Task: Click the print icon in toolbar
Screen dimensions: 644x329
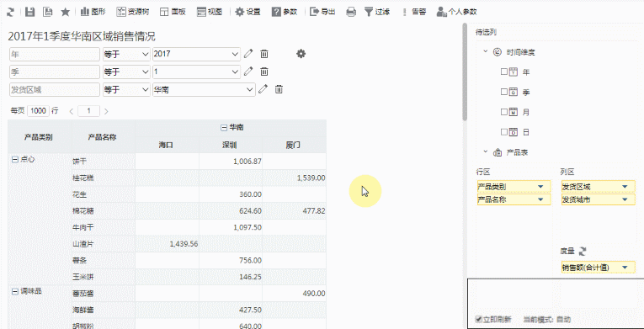Action: tap(351, 12)
